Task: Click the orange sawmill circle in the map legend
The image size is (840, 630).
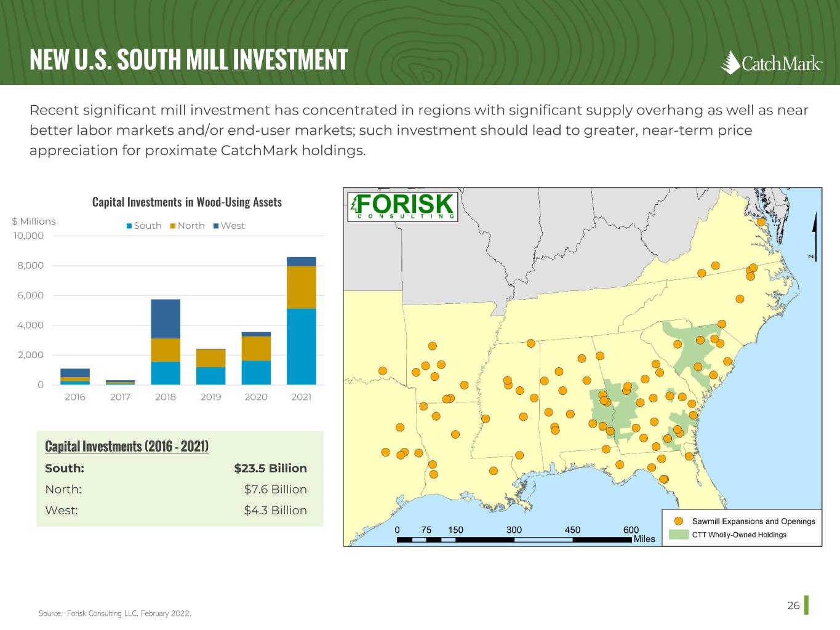Action: (x=679, y=521)
